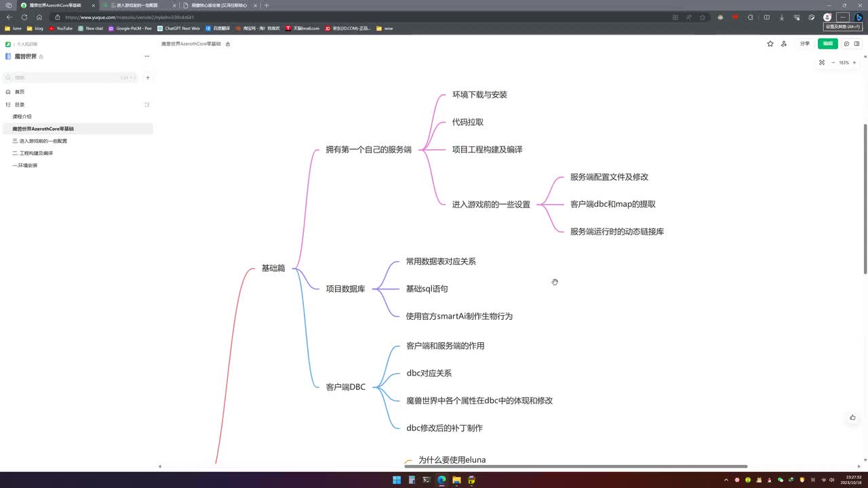This screenshot has height=488, width=868.
Task: Open the ChatGPT Next Web bookmark
Action: 178,28
